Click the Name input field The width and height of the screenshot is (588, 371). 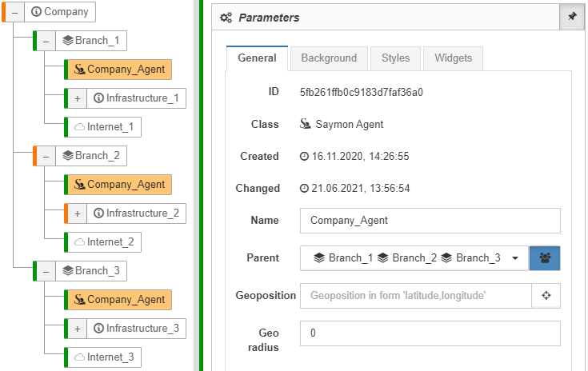click(x=430, y=221)
